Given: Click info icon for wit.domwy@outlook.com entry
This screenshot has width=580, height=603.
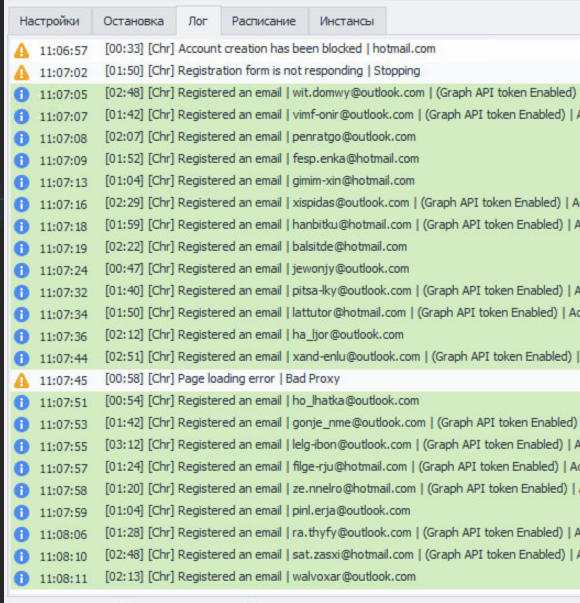Looking at the screenshot, I should 22,94.
